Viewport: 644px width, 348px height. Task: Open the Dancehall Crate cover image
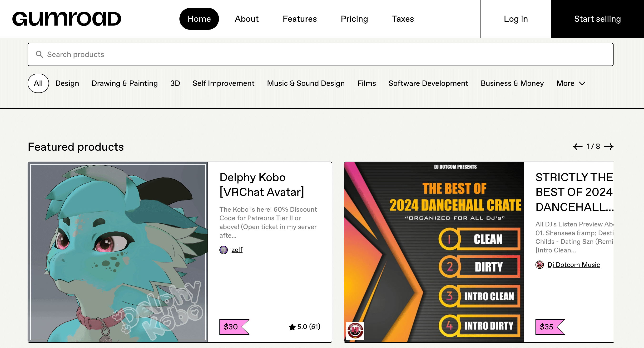tap(434, 252)
